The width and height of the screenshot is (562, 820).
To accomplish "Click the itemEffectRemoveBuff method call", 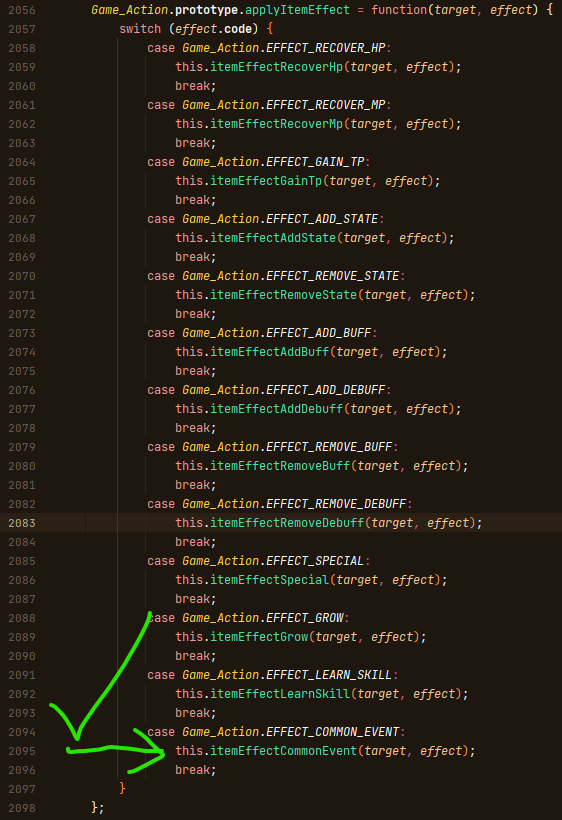I will coord(280,466).
